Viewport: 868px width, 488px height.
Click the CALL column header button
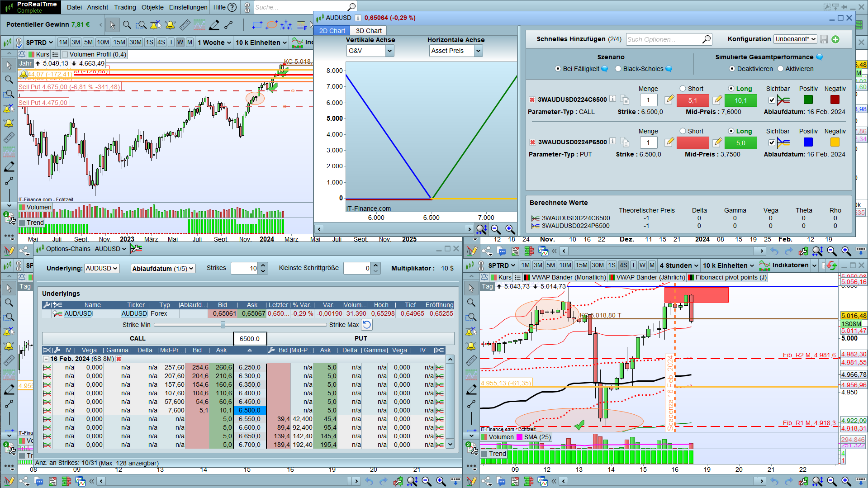tap(138, 338)
